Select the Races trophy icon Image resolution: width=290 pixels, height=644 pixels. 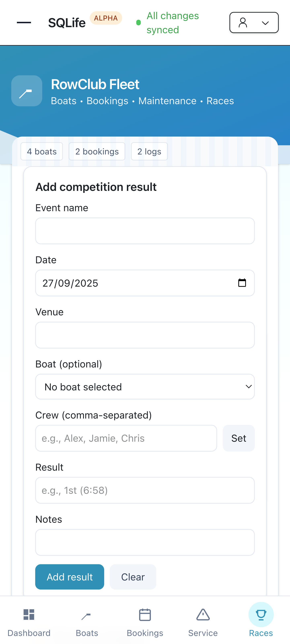pos(261,615)
